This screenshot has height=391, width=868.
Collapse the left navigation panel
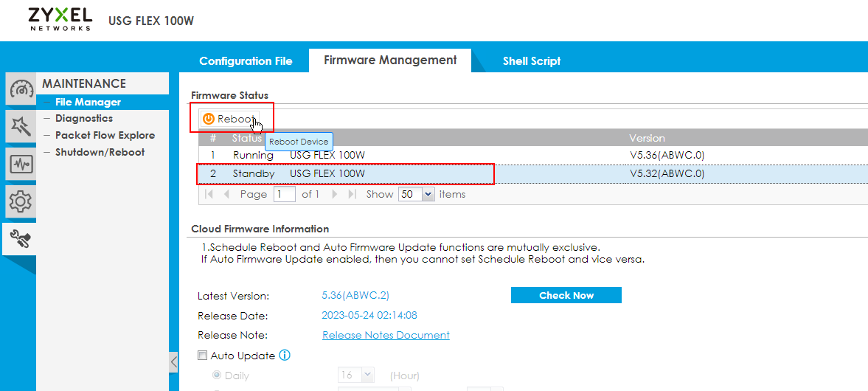tap(173, 361)
